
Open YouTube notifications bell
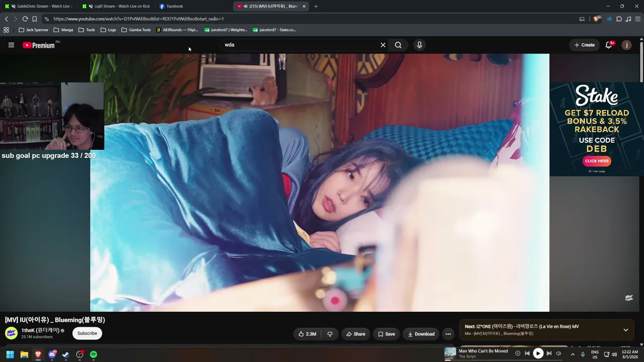pyautogui.click(x=609, y=45)
